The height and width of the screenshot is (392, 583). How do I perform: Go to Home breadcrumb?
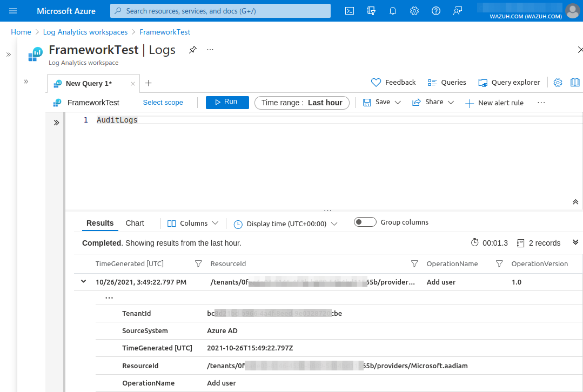click(21, 32)
